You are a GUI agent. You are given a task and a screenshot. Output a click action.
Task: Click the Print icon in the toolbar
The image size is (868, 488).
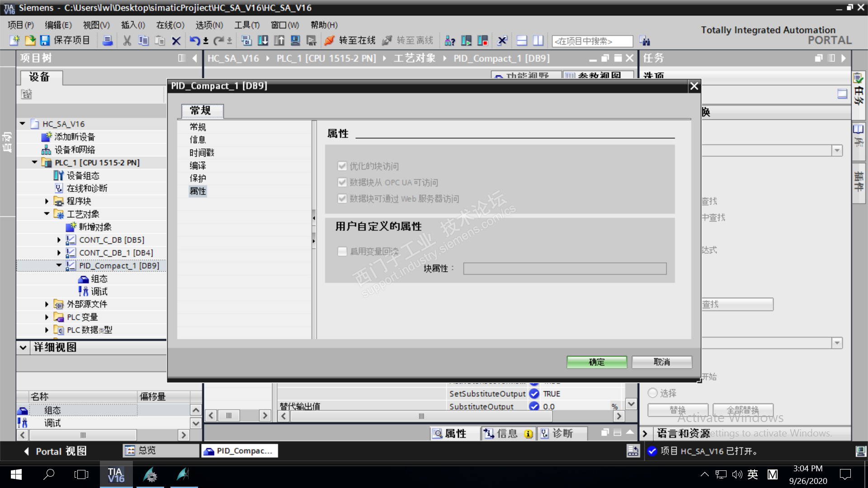click(108, 41)
